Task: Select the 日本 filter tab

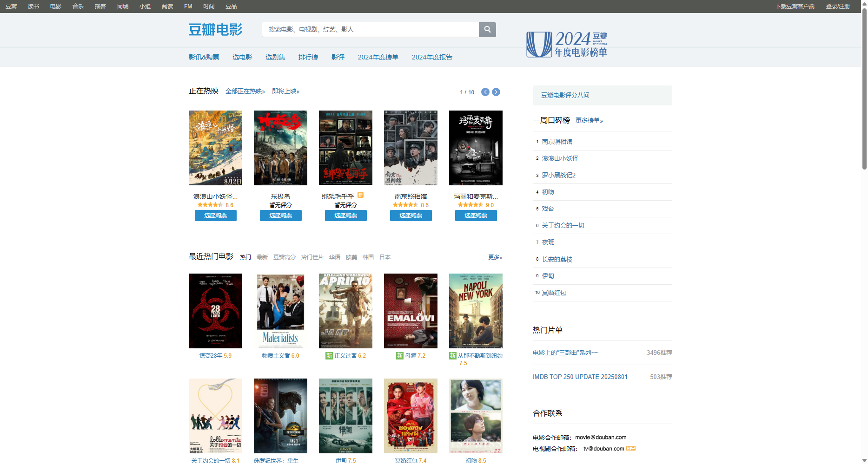Action: (x=385, y=257)
